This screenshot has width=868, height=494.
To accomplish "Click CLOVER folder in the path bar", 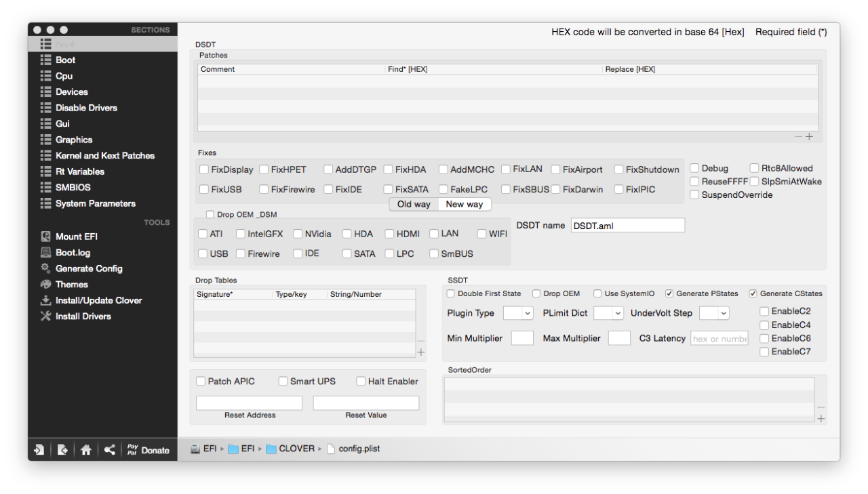I will click(290, 449).
